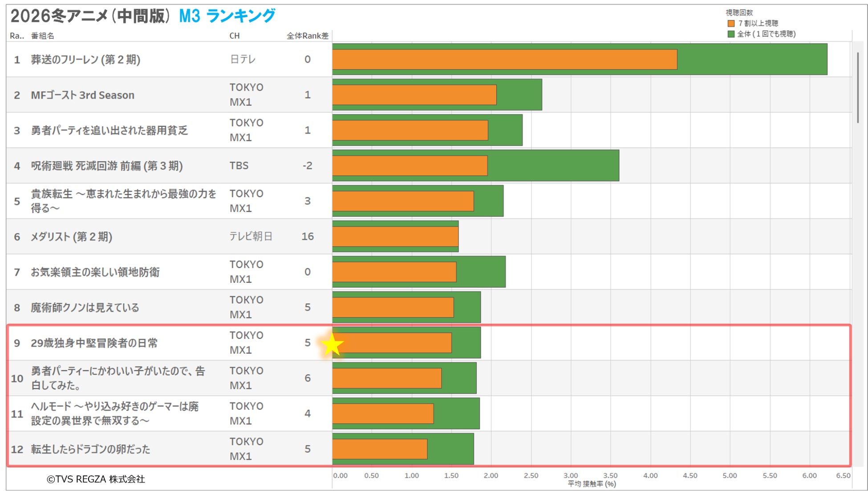Select the MFゴースト 3rd Season title
Viewport: 868px width, 491px height.
click(x=82, y=95)
